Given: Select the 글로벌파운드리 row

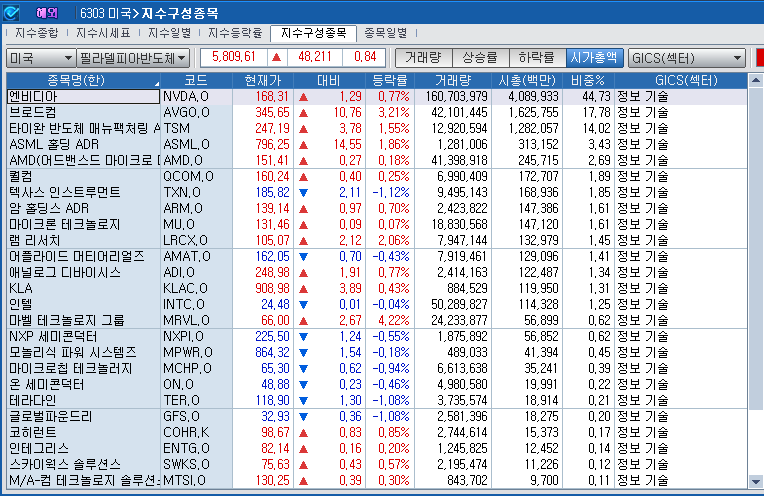Looking at the screenshot, I should pos(377,417).
